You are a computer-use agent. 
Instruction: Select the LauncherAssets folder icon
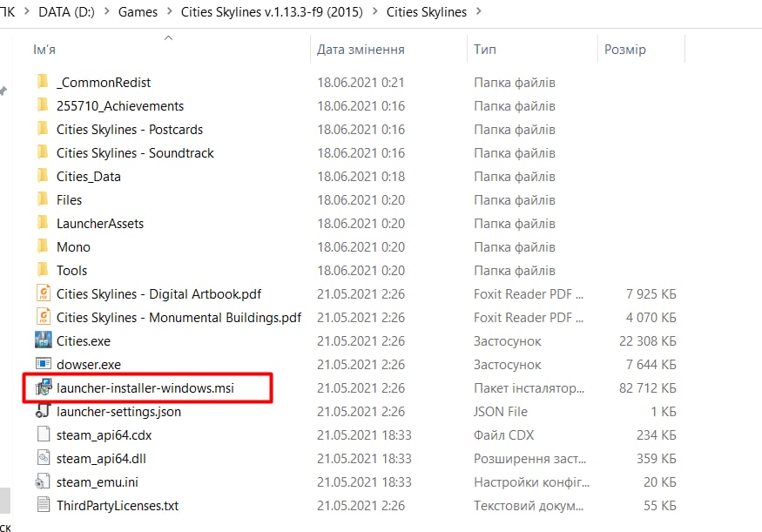[x=43, y=222]
